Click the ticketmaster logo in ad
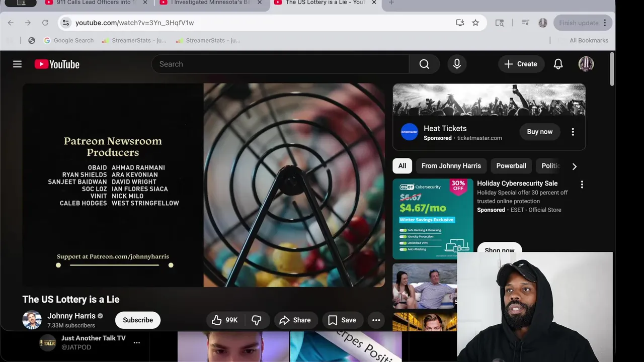The image size is (644, 362). tap(410, 132)
